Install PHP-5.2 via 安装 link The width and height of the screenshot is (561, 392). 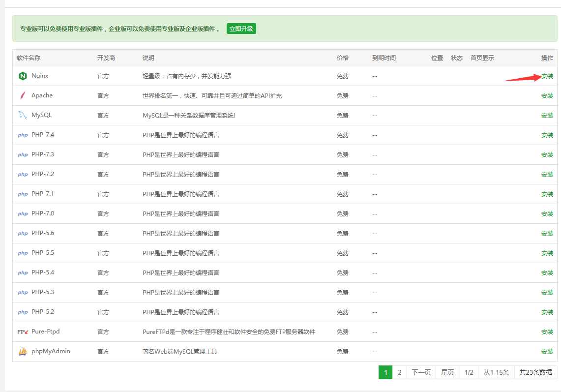(547, 312)
